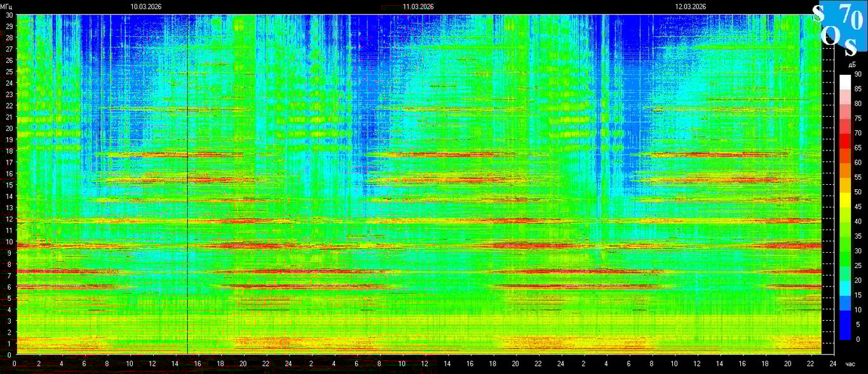Image resolution: width=868 pixels, height=374 pixels.
Task: Select the dark blue 0 dB swatch
Action: 845,332
